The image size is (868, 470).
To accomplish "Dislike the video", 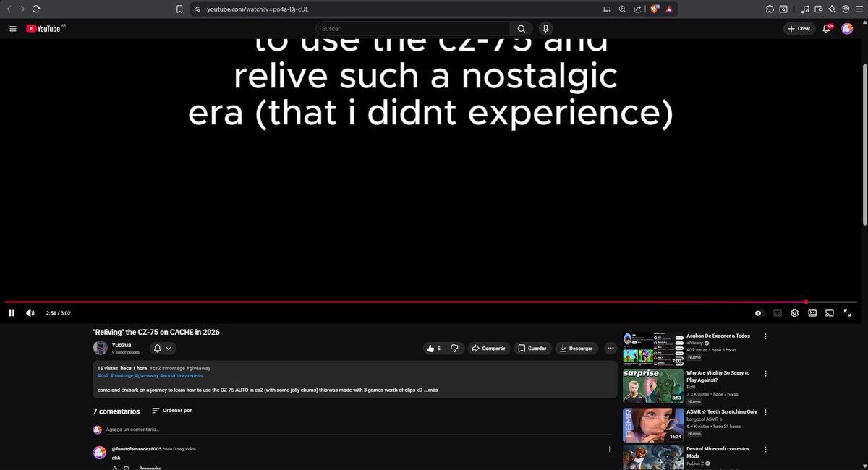I will click(454, 348).
